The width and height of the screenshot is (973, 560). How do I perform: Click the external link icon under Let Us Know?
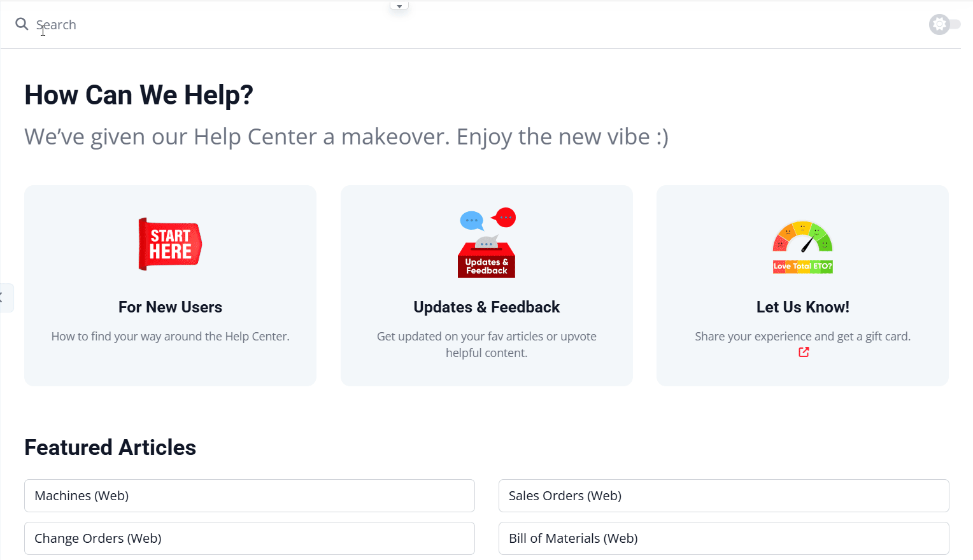(x=802, y=352)
